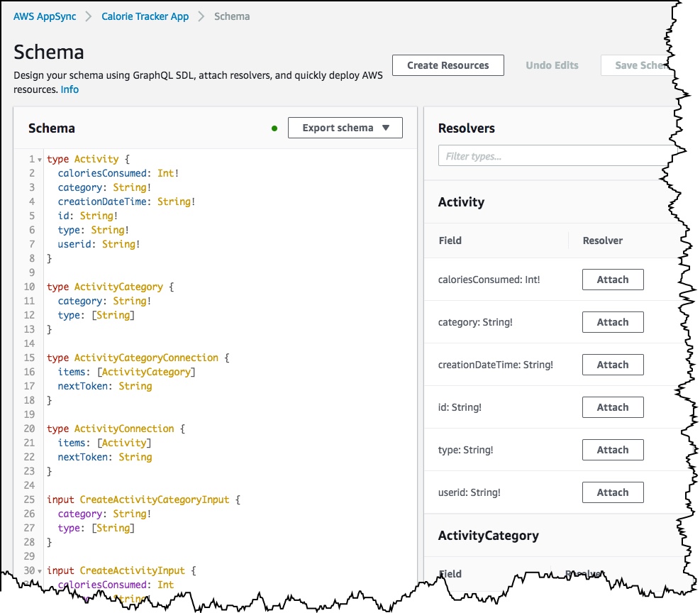The image size is (700, 613).
Task: Click code line 'input CreateActivityCategoryInput {'
Action: click(144, 499)
